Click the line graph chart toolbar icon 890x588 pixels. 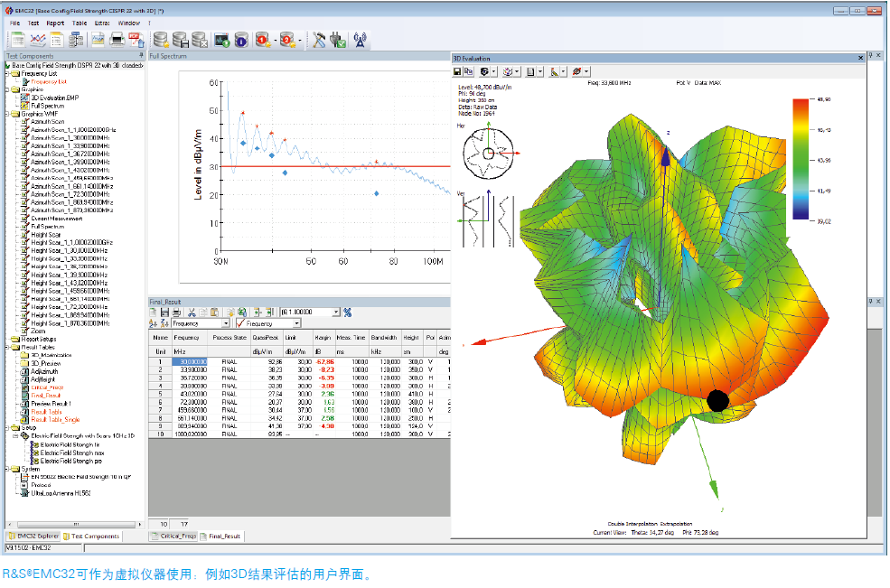37,40
